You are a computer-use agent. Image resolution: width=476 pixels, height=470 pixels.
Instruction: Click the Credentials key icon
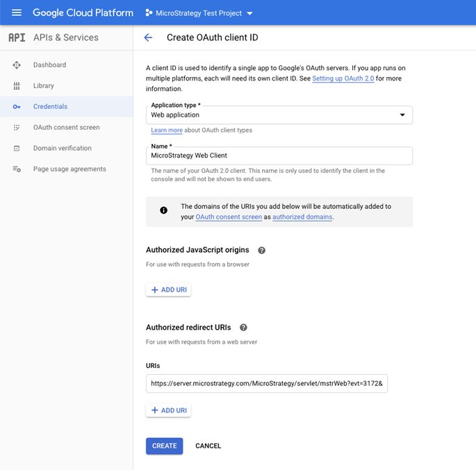(x=17, y=107)
